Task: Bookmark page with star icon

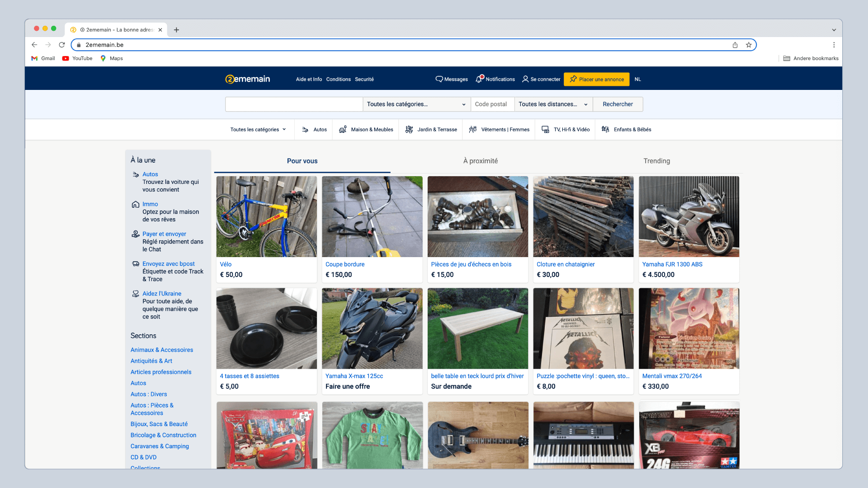Action: click(749, 45)
